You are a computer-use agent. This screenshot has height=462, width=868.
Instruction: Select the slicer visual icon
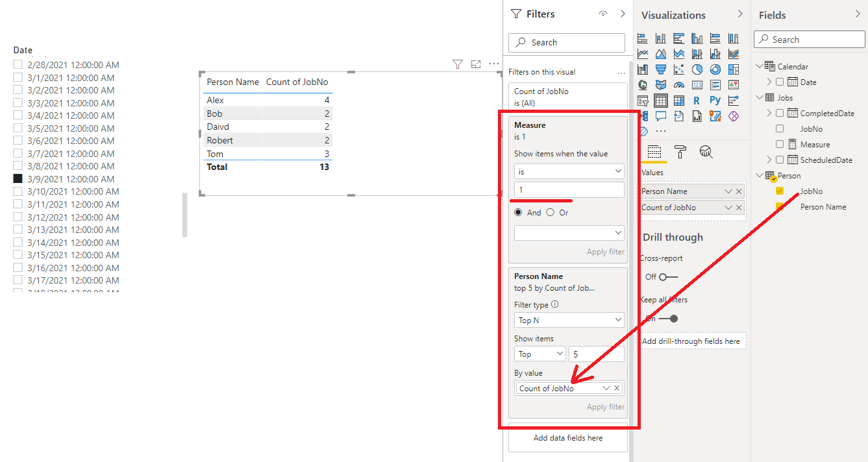pos(643,101)
